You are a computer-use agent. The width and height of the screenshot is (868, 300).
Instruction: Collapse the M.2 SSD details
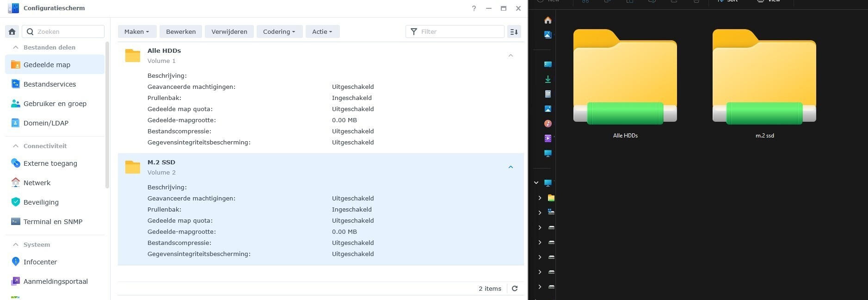(x=511, y=167)
